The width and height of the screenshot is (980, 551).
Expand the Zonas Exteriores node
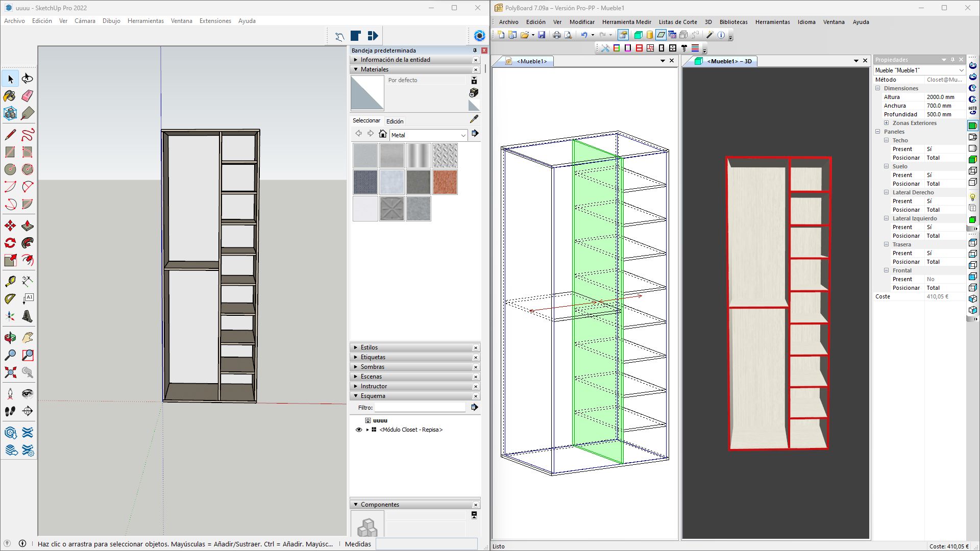coord(887,122)
